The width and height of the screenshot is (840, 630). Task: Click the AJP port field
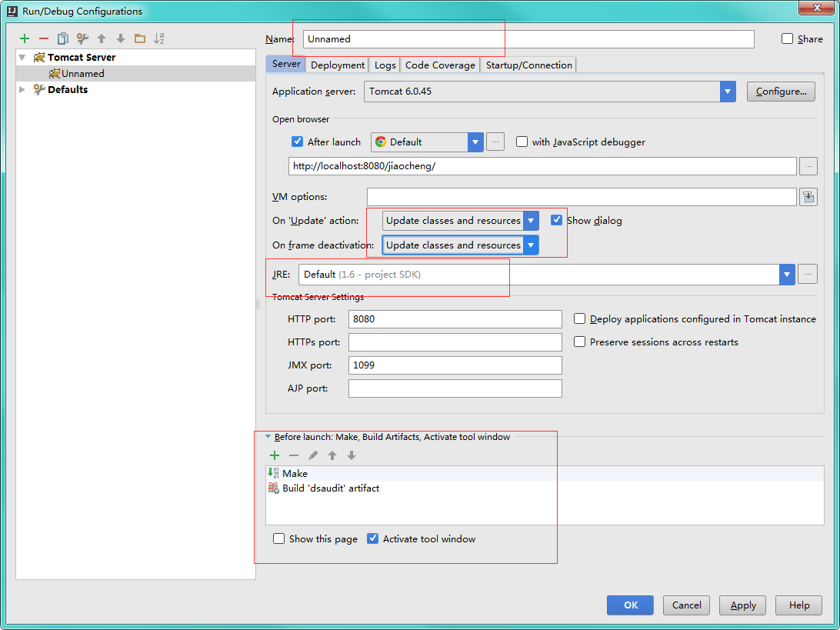[x=455, y=388]
